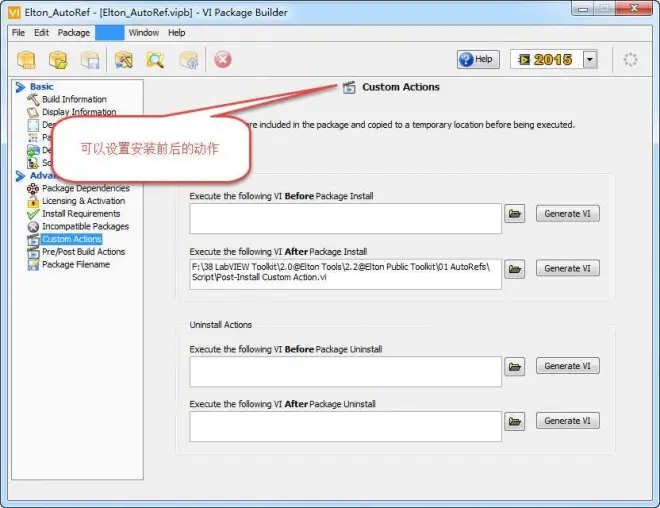Click the Pre/Post Build Actions icon
This screenshot has height=508, width=660.
(33, 253)
